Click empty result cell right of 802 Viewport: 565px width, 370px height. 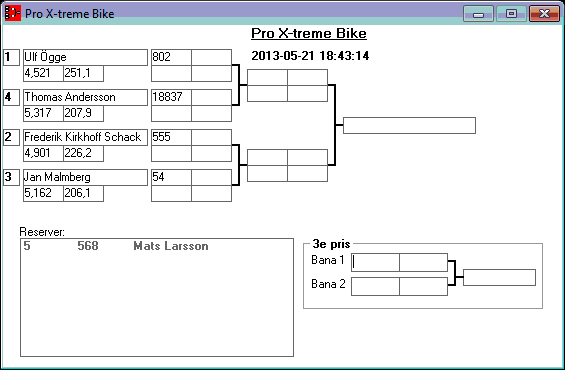[212, 57]
